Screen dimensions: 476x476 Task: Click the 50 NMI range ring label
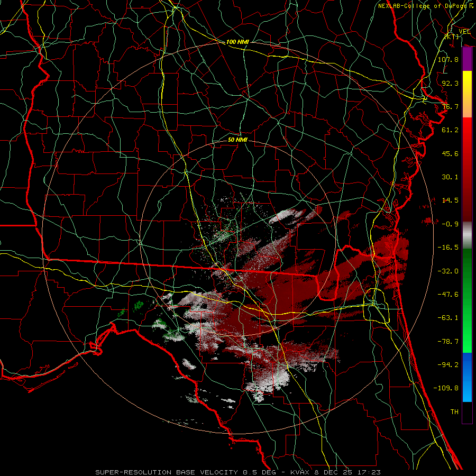[237, 140]
